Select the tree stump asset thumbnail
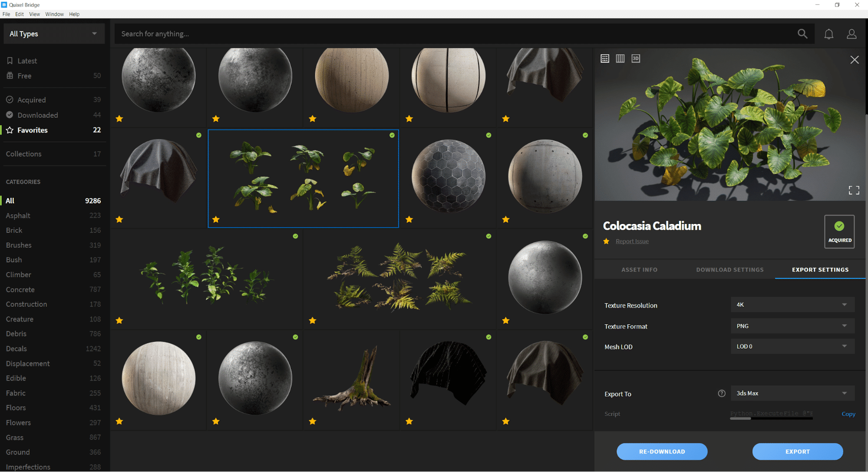 tap(351, 380)
